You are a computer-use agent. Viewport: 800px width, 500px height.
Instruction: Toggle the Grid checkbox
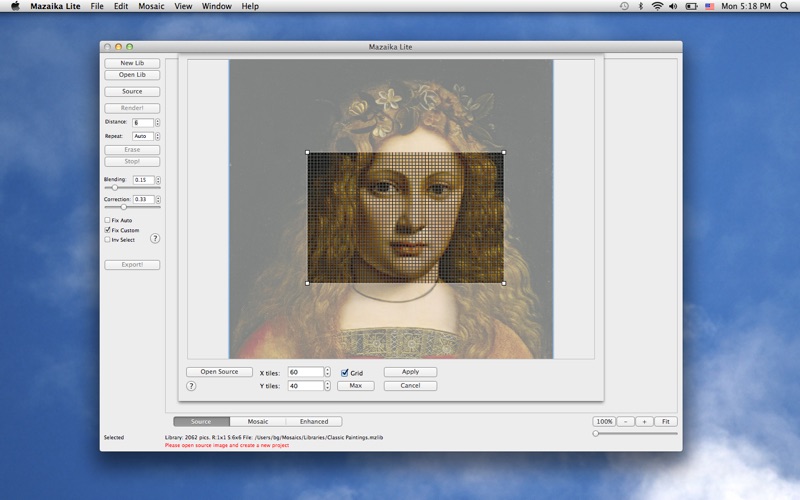pos(345,372)
